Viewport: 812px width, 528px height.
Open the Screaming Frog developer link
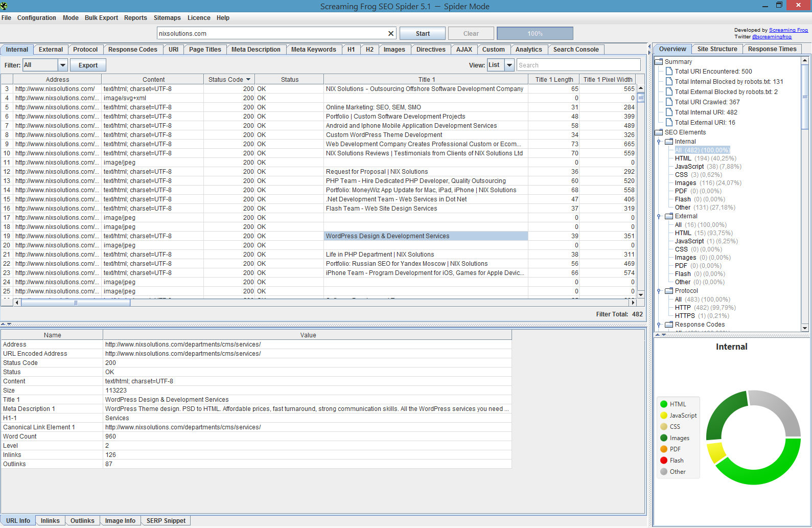click(x=788, y=30)
